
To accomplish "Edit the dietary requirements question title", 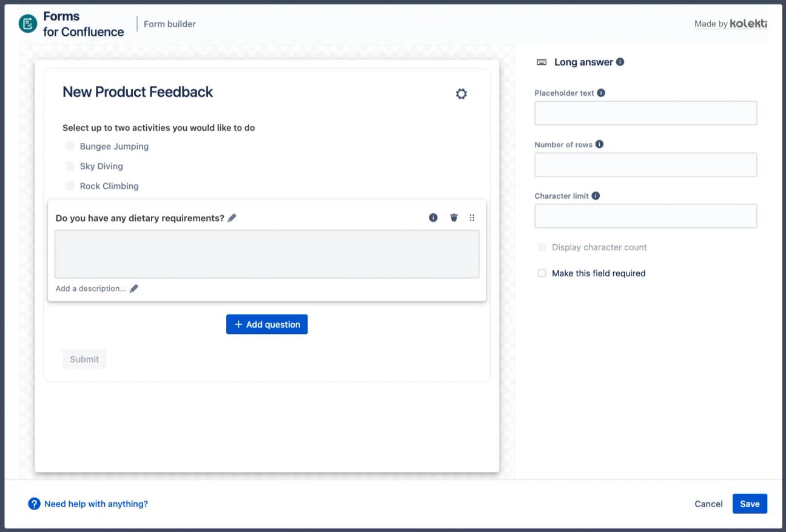I will (232, 218).
